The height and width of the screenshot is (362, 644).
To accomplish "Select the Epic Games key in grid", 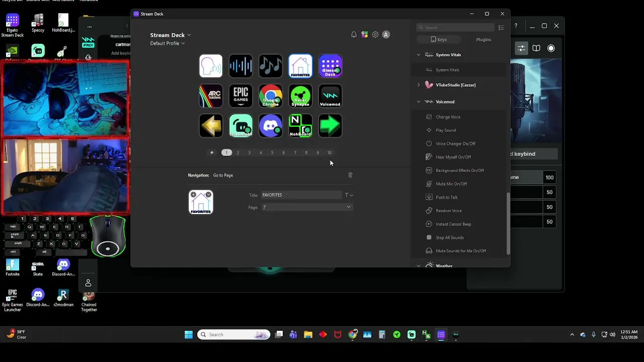I will pyautogui.click(x=240, y=96).
